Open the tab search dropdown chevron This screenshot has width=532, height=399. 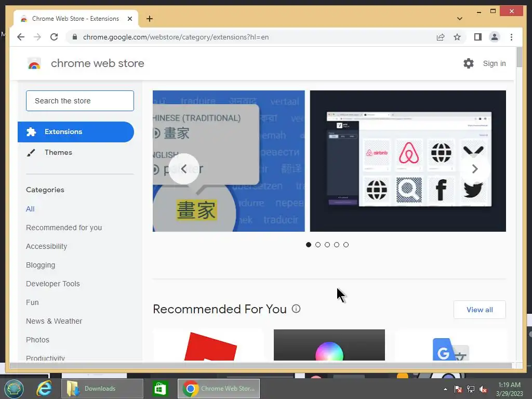coord(460,19)
